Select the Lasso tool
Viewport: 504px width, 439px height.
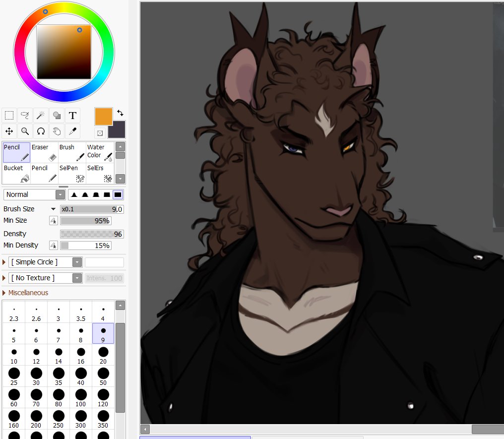click(x=25, y=115)
